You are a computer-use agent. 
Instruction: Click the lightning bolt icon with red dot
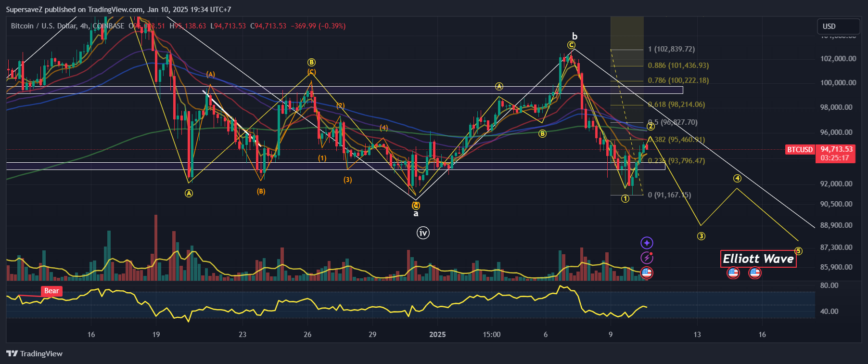click(x=647, y=258)
